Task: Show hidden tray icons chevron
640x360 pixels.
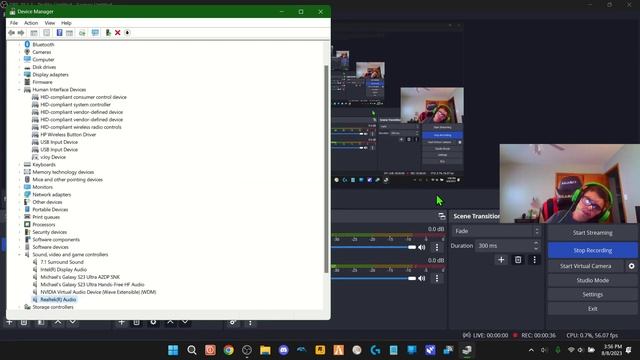Action: tap(531, 350)
